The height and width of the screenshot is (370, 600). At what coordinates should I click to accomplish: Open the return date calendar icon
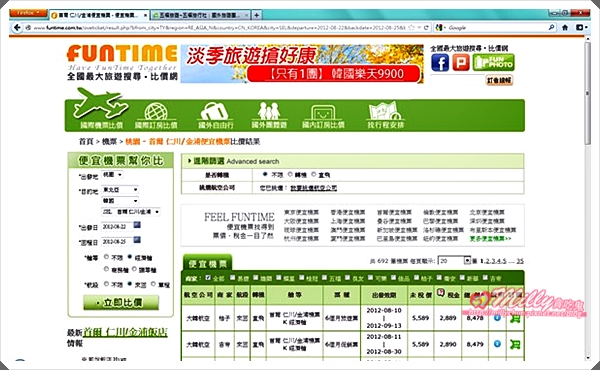coord(137,240)
